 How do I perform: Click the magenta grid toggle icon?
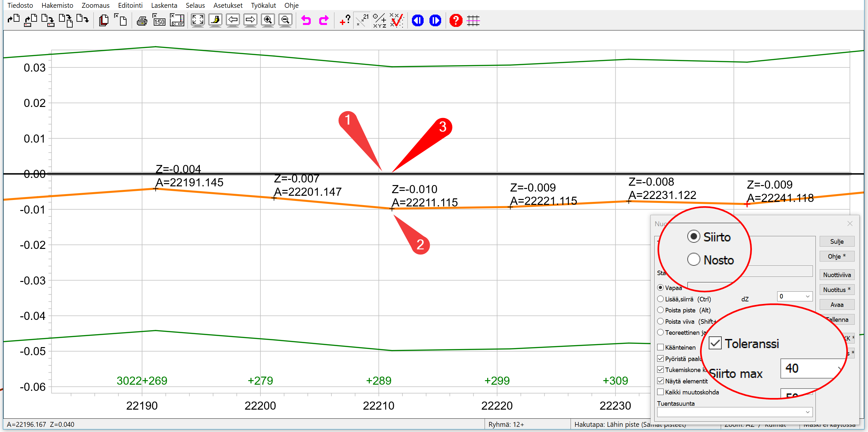click(x=473, y=20)
